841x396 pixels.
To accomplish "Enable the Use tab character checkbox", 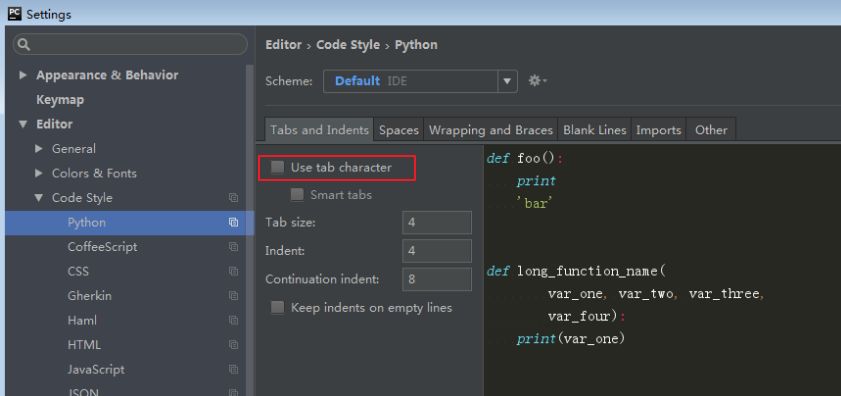I will [x=277, y=168].
